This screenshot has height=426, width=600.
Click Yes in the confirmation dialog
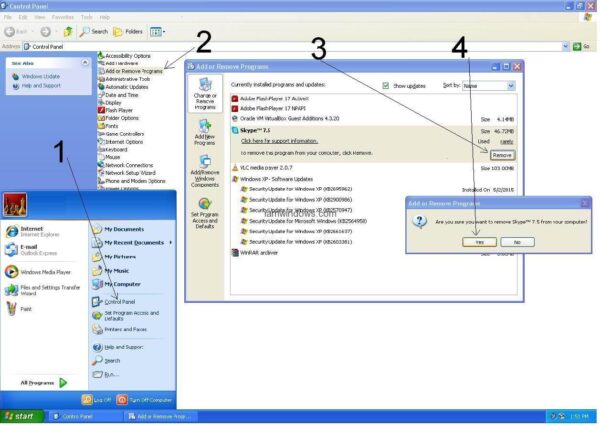tap(479, 242)
